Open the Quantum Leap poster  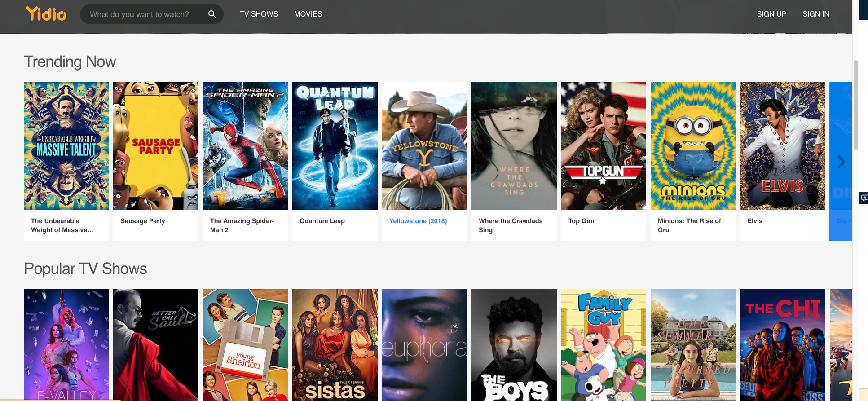(335, 146)
